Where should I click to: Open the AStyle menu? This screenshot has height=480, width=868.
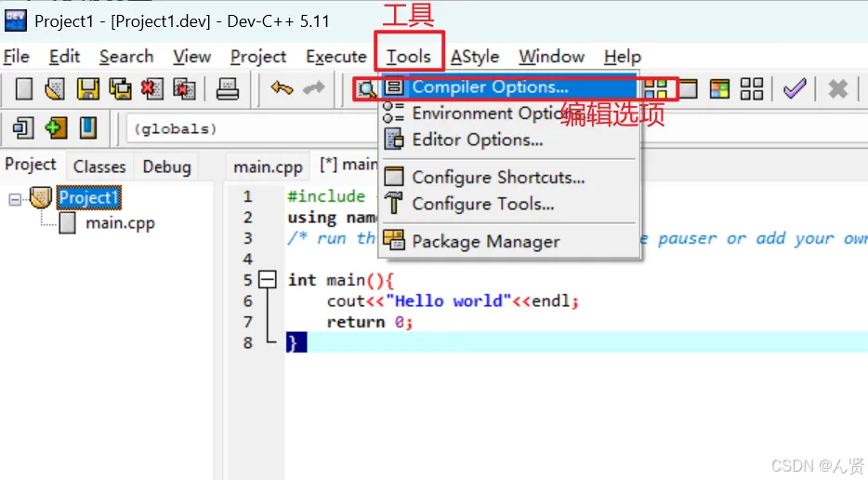tap(474, 57)
